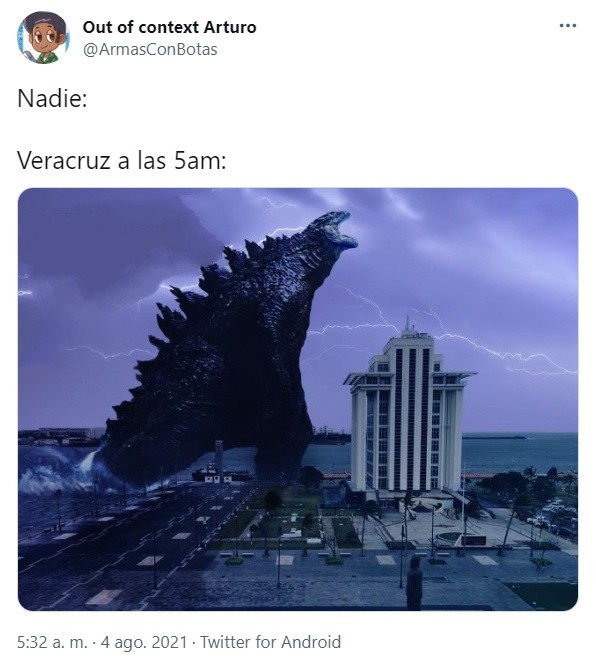Image resolution: width=596 pixels, height=670 pixels.
Task: Click the ocean horizon right of the tower
Action: (x=519, y=451)
